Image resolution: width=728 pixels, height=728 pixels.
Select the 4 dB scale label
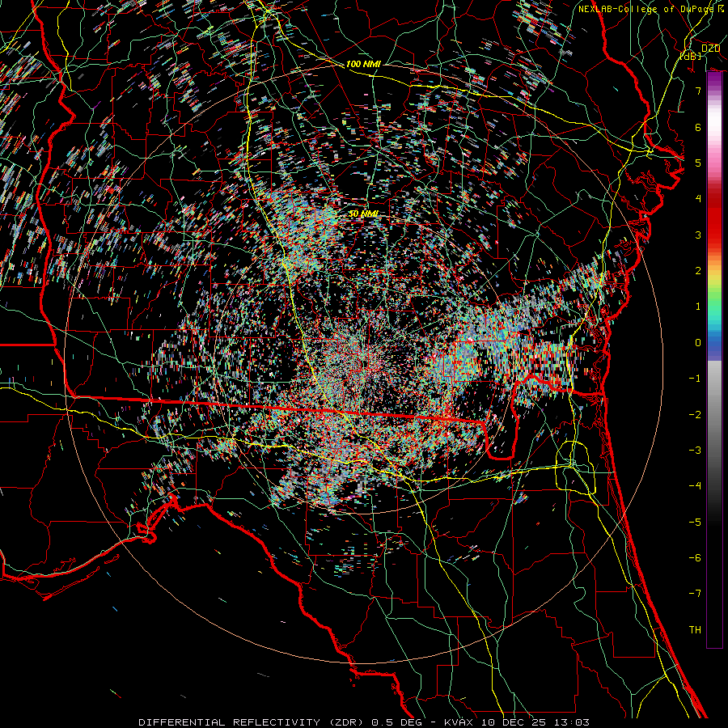(698, 199)
